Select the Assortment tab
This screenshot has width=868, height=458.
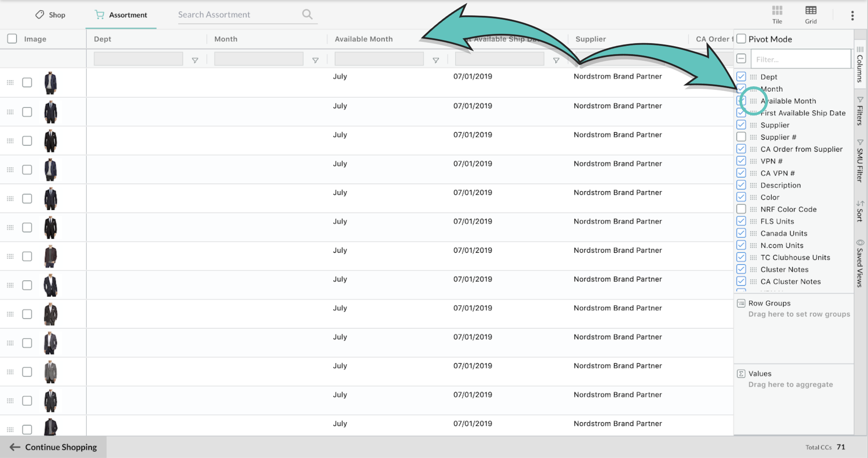tap(121, 15)
